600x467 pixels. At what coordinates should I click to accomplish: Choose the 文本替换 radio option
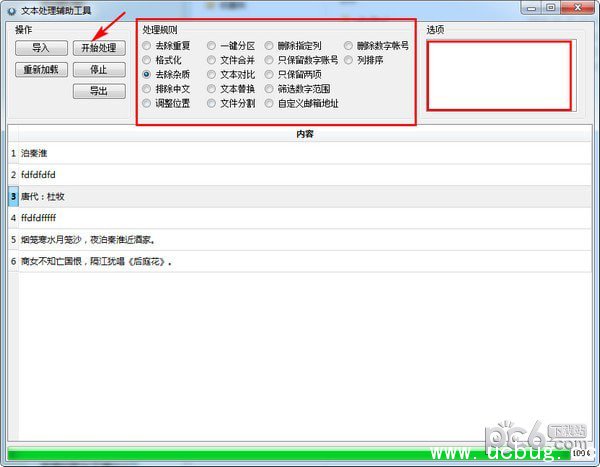point(212,89)
